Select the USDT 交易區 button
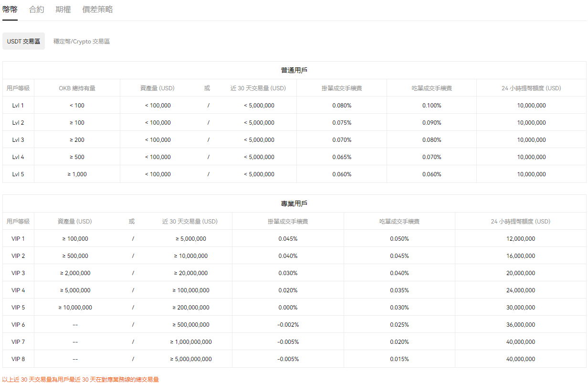The image size is (588, 384). 23,42
